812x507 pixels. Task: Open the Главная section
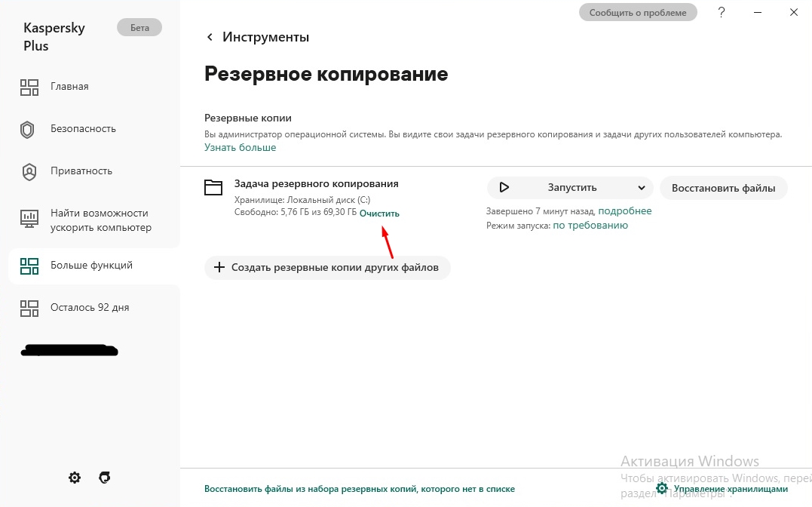[x=69, y=87]
